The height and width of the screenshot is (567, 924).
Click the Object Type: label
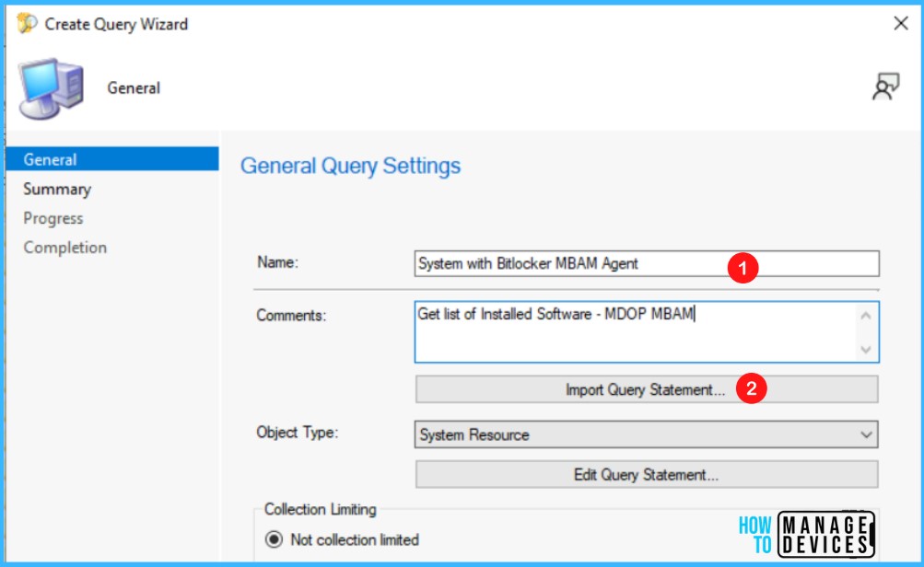tap(297, 433)
